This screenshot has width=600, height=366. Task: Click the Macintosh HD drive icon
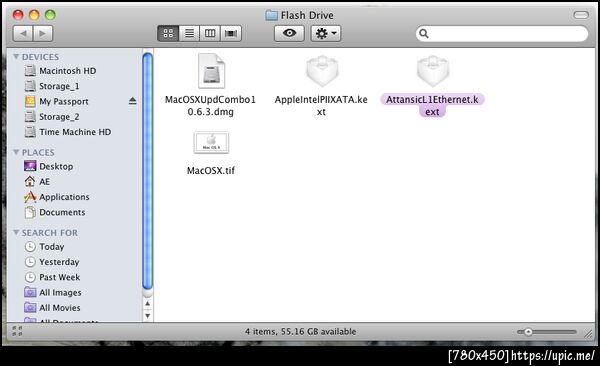point(30,71)
